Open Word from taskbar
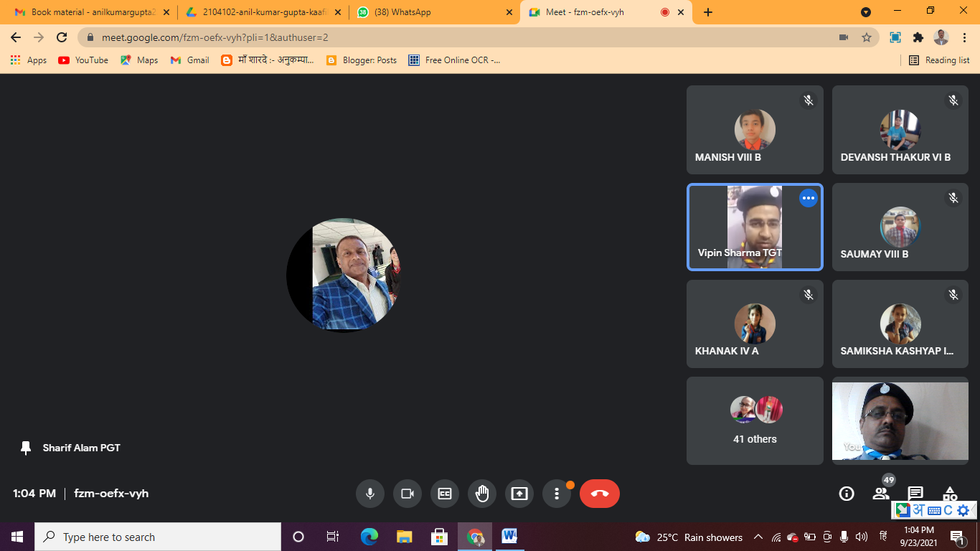 point(509,537)
